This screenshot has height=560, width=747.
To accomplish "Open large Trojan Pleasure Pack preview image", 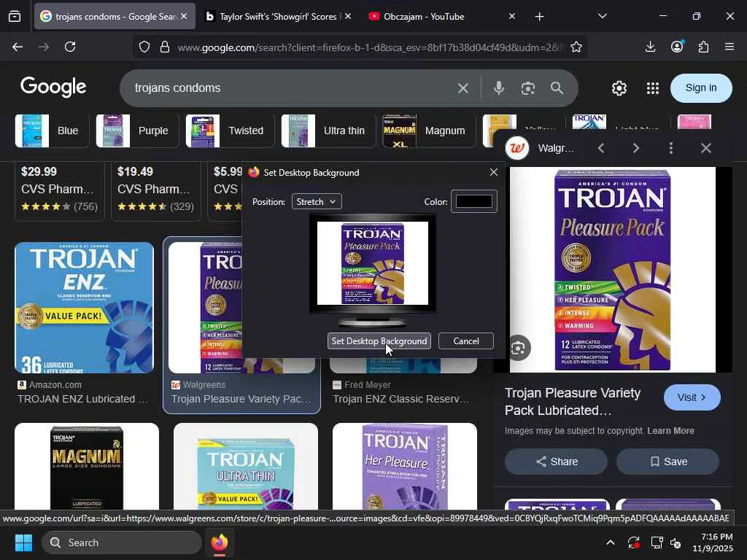I will coord(613,270).
